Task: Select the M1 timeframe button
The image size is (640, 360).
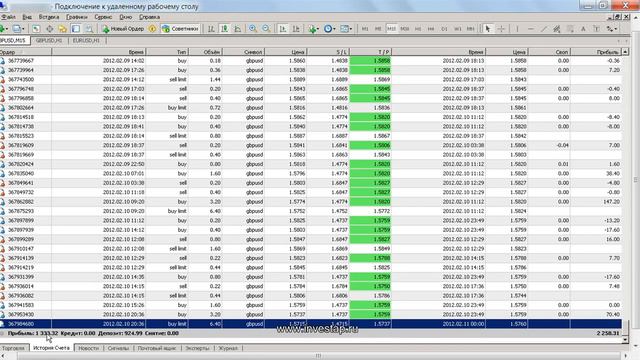Action: click(365, 29)
